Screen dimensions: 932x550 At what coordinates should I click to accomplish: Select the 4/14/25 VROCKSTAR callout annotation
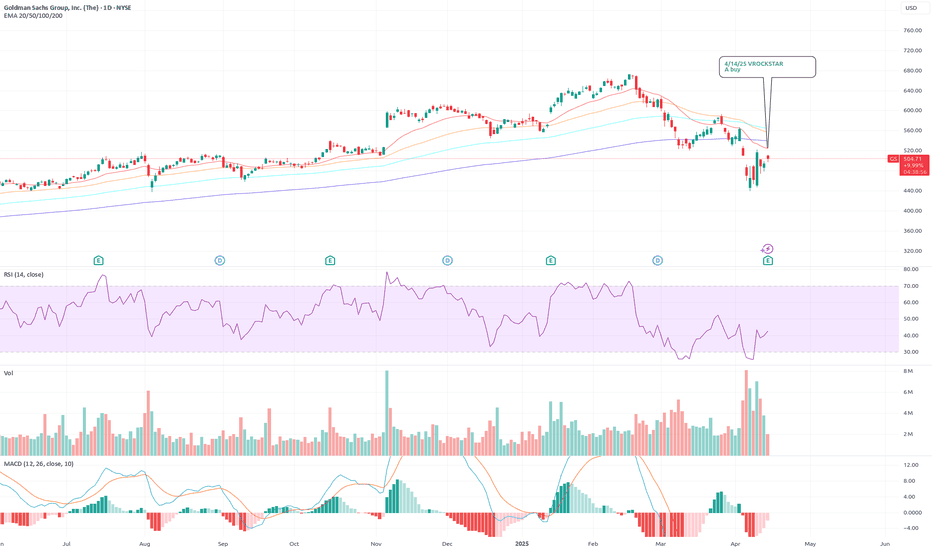(x=767, y=67)
